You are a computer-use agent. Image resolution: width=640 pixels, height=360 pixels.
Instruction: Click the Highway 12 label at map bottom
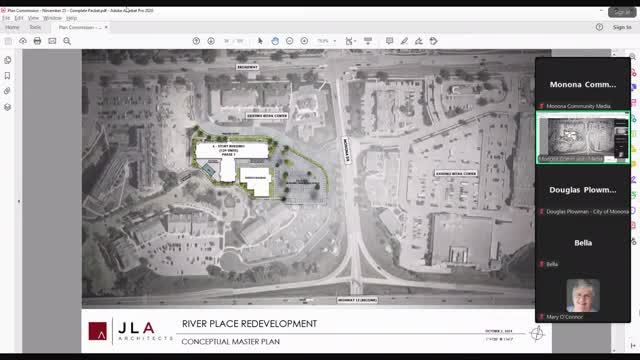pos(358,300)
